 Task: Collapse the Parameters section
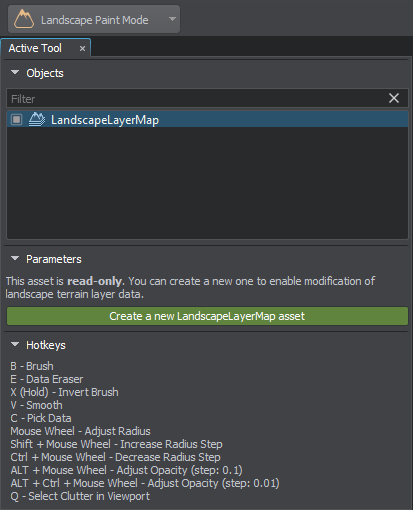tap(15, 258)
